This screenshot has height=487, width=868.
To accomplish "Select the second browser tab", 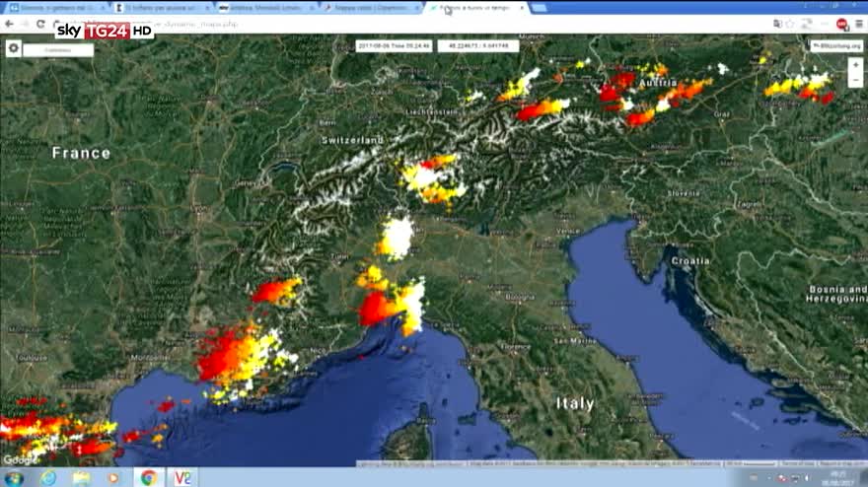I will click(158, 8).
